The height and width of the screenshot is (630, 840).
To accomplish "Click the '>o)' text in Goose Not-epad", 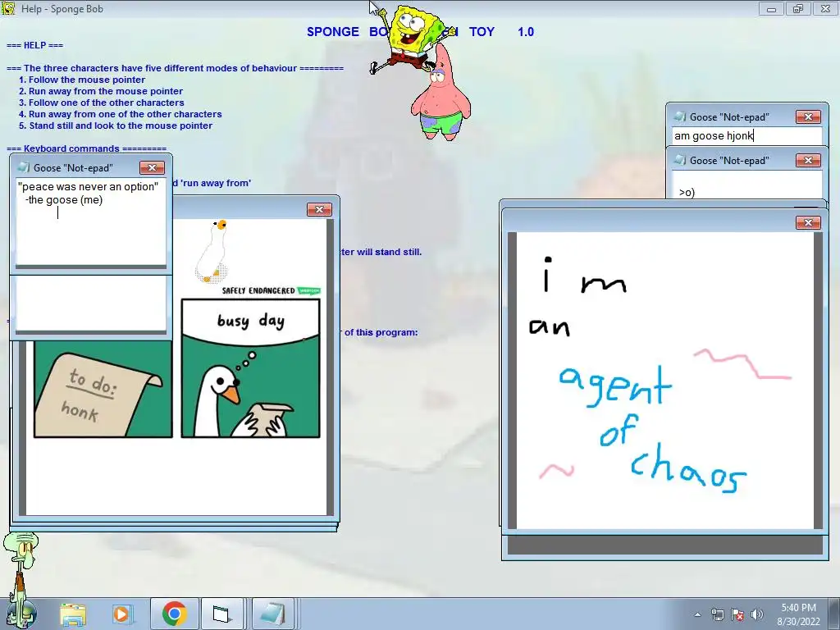I will point(687,192).
